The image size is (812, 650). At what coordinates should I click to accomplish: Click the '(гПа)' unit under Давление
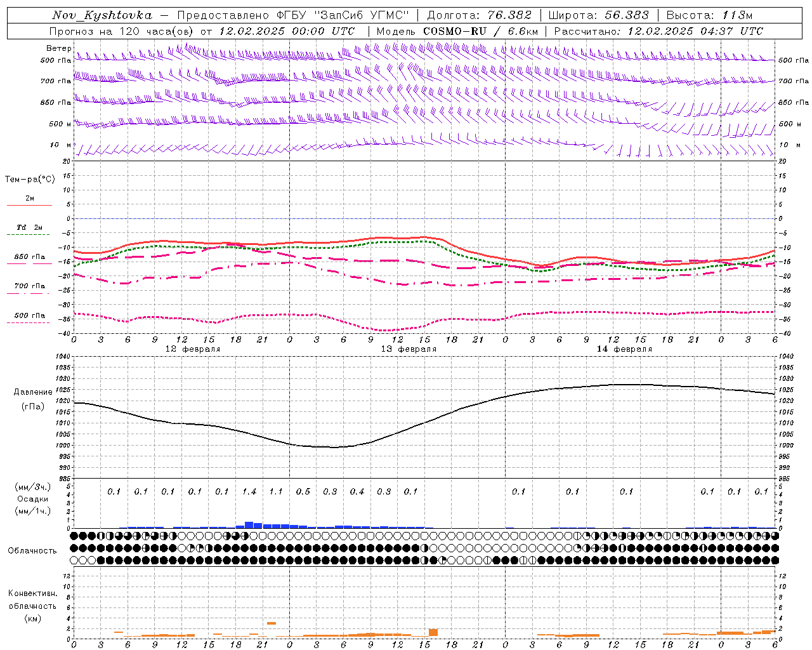click(x=33, y=407)
